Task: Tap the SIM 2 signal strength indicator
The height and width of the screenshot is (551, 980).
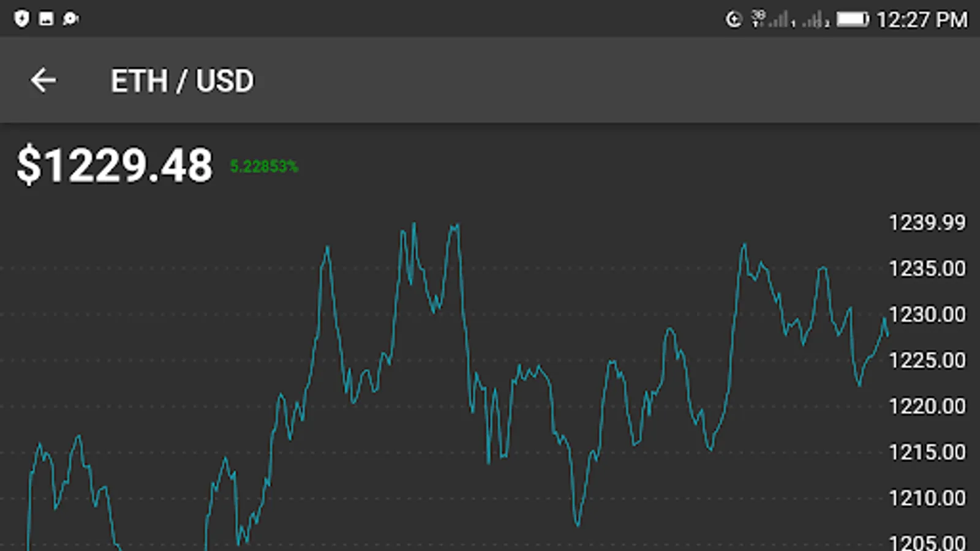Action: (x=816, y=20)
